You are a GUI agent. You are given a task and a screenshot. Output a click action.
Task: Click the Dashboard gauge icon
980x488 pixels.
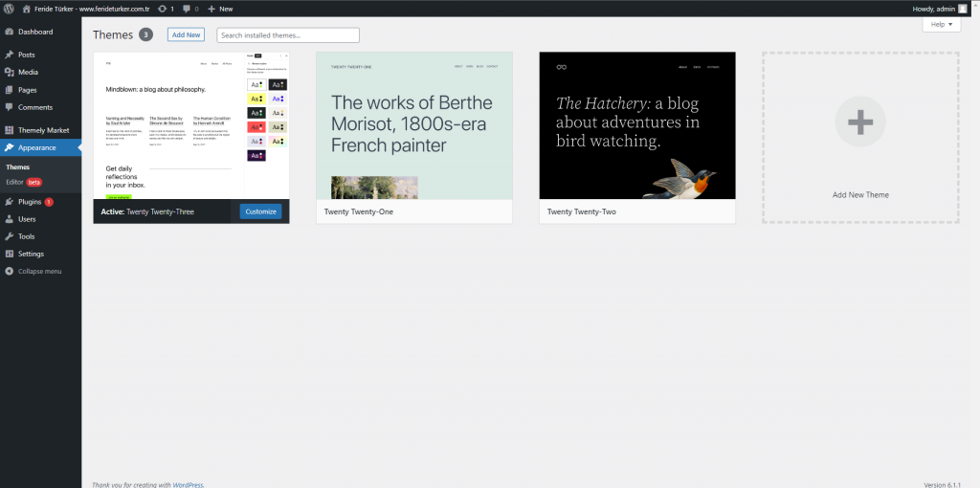[x=9, y=32]
